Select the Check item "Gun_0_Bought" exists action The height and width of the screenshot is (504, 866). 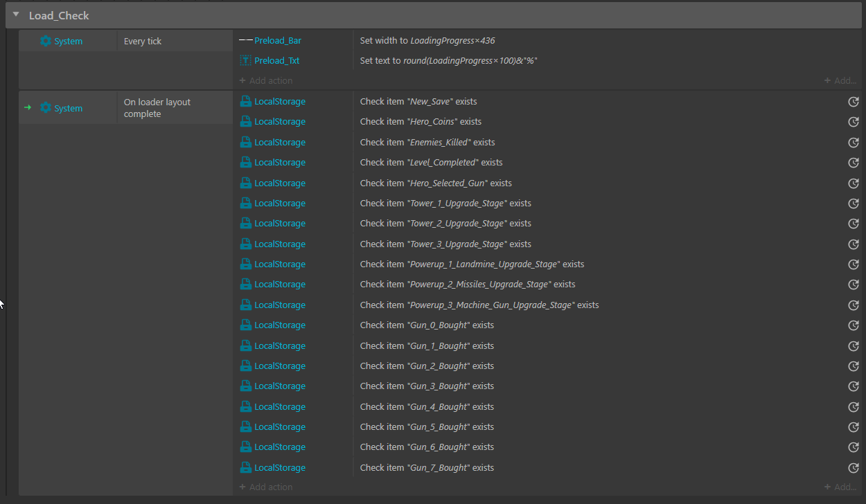click(x=427, y=325)
